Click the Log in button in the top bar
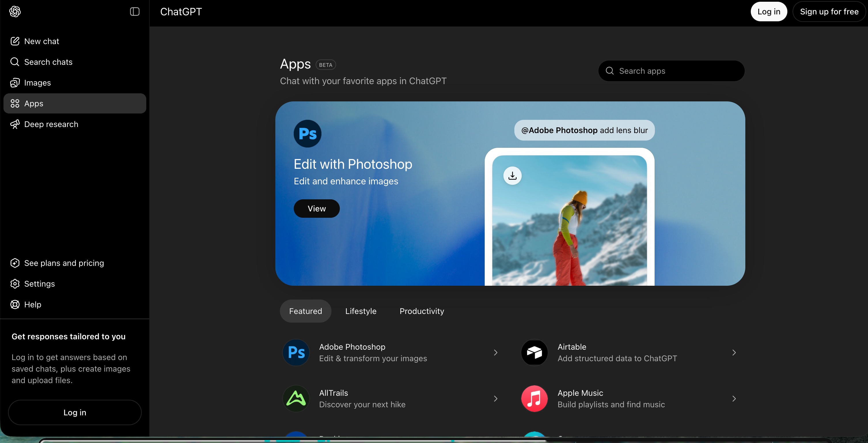The image size is (868, 443). [769, 12]
